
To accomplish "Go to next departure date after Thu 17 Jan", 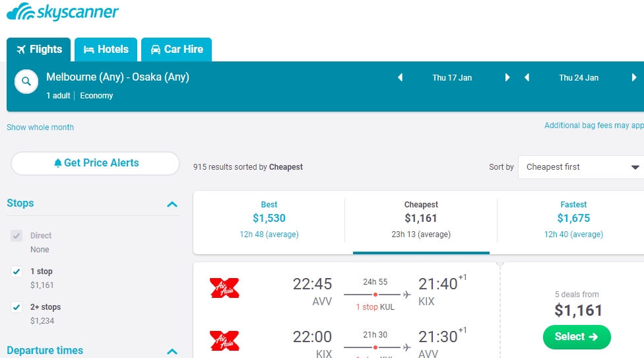I will click(x=507, y=77).
